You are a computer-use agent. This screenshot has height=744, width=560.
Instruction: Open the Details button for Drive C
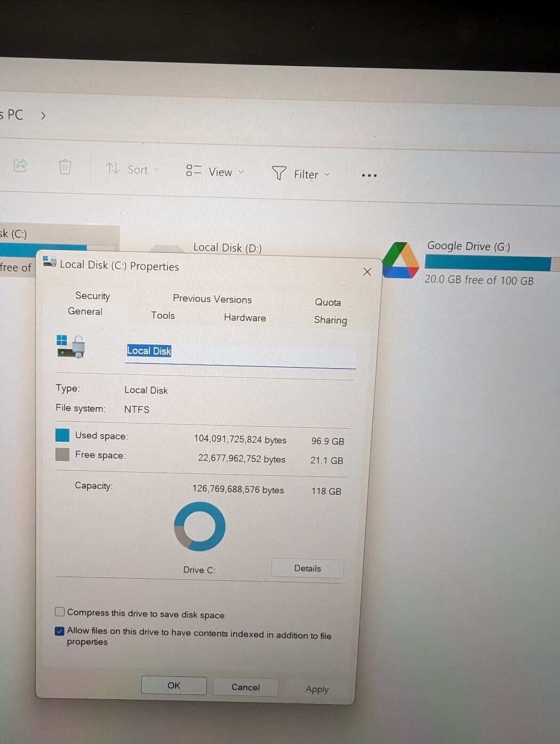pos(307,569)
